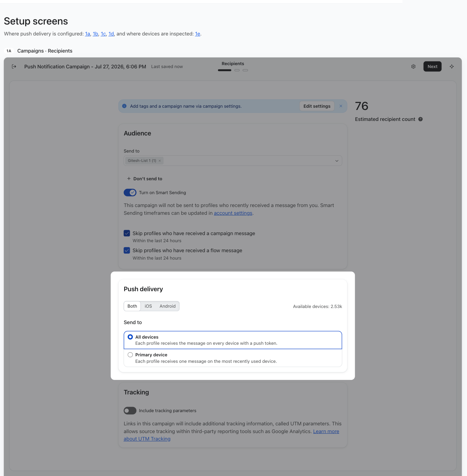This screenshot has height=476, width=467.
Task: Click help icon beside Estimated recipient count
Action: (x=420, y=119)
